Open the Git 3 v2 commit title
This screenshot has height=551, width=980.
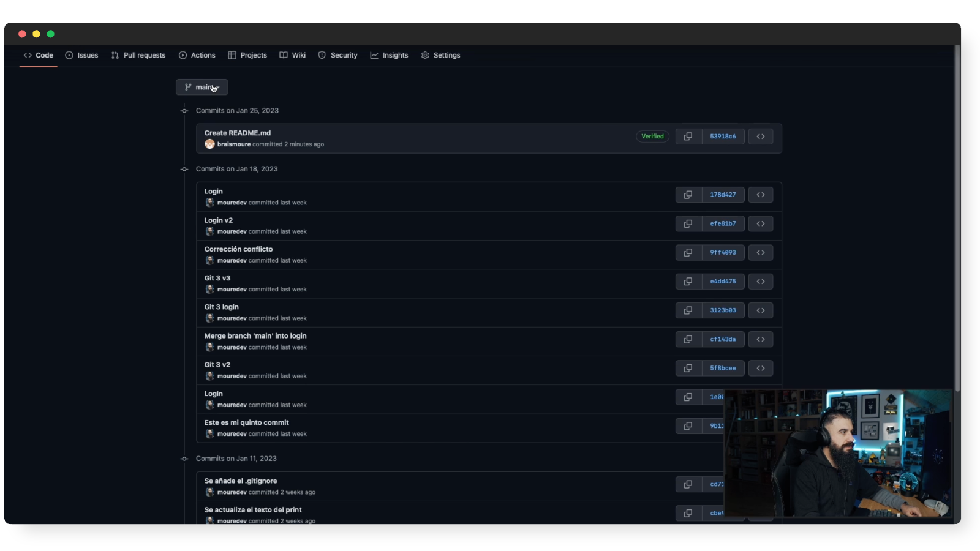[217, 365]
